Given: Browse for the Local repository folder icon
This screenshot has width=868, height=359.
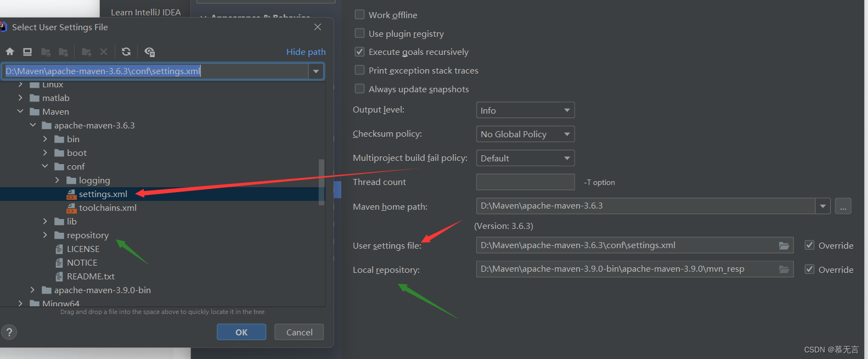Looking at the screenshot, I should pyautogui.click(x=784, y=269).
